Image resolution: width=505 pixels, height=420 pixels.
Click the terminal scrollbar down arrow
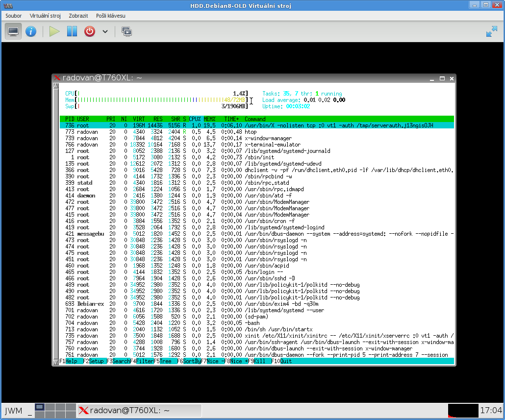(x=56, y=362)
